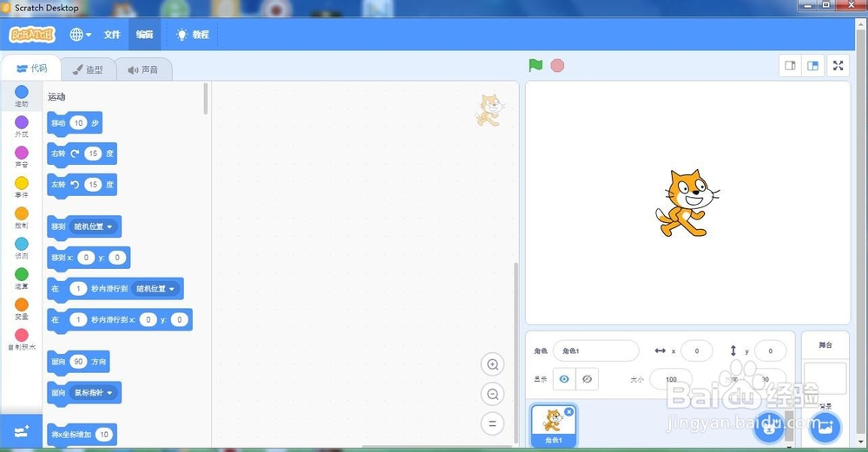868x452 pixels.
Task: Open 随机位置 dropdown in glide block
Action: tap(155, 289)
